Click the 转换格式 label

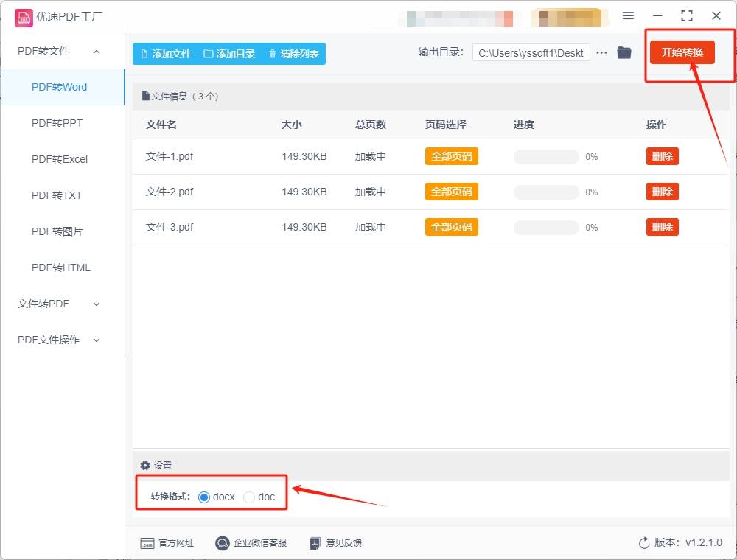[x=170, y=497]
